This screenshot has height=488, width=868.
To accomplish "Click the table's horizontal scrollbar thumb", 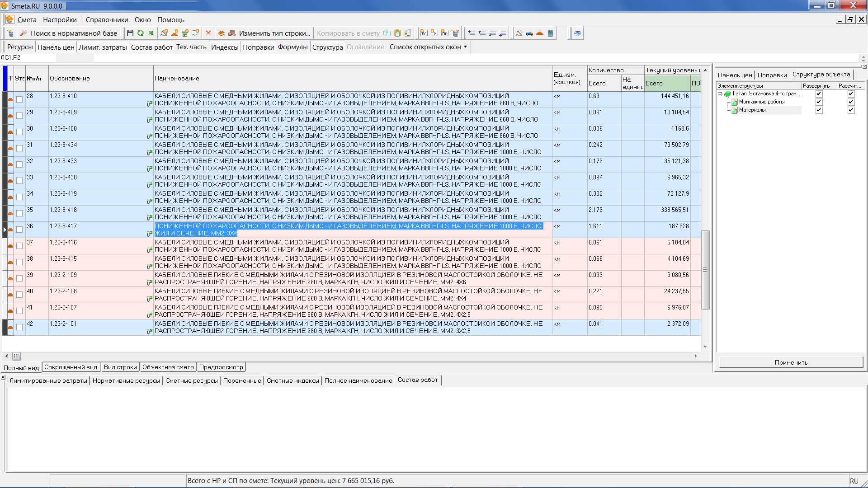I will (x=16, y=356).
